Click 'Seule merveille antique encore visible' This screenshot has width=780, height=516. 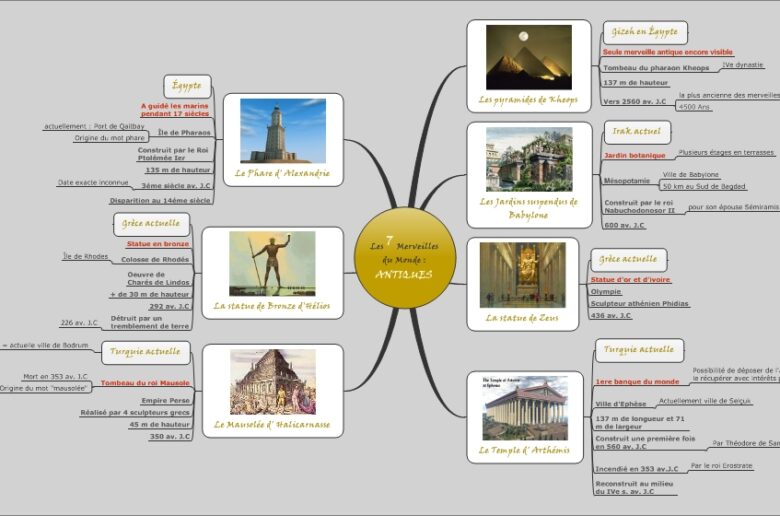[667, 52]
